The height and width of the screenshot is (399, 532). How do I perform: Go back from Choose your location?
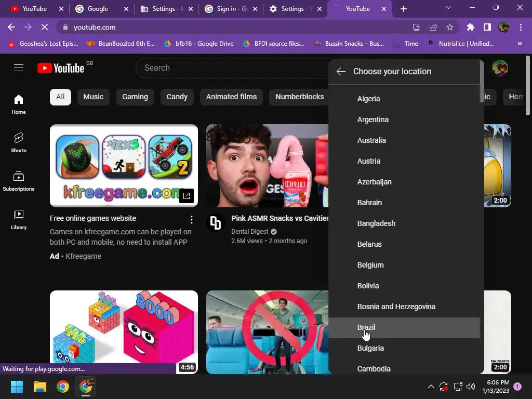pyautogui.click(x=341, y=71)
